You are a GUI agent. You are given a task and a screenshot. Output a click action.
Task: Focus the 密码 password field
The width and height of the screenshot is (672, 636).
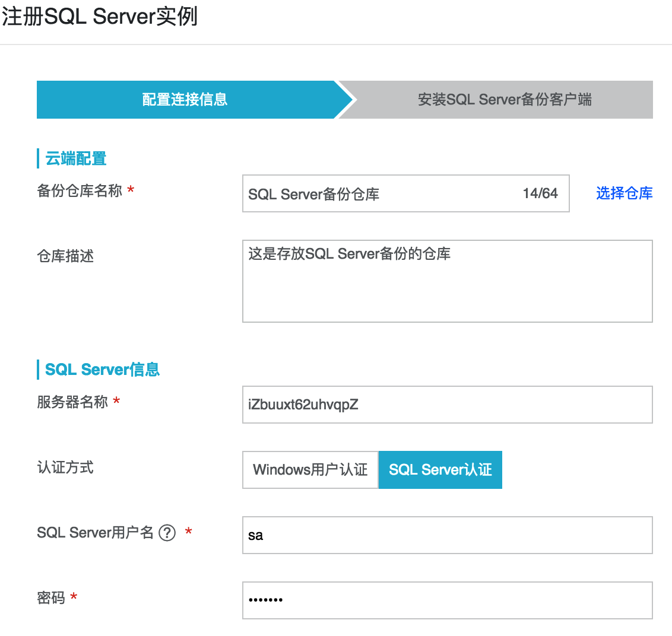click(448, 600)
